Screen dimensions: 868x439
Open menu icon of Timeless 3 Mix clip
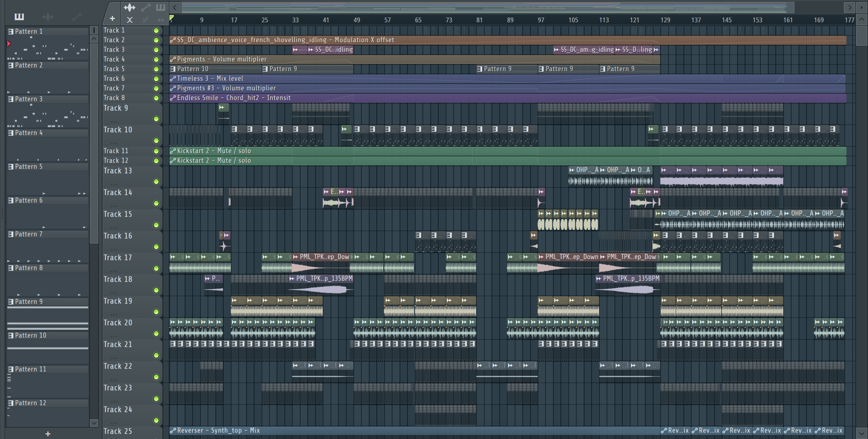[x=173, y=79]
